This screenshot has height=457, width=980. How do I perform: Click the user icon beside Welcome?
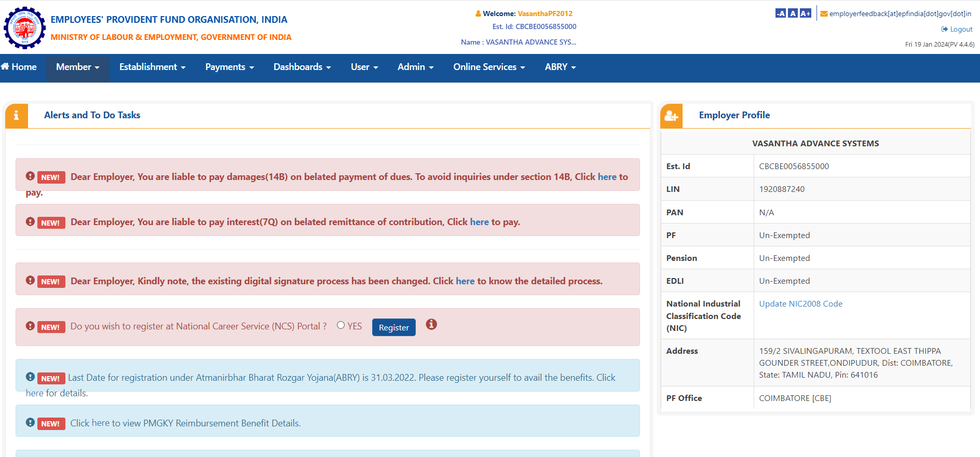(x=478, y=13)
